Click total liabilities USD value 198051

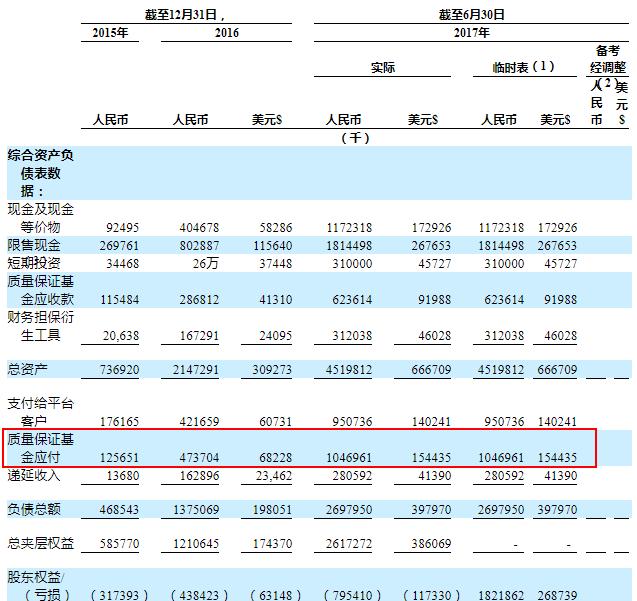(x=272, y=509)
